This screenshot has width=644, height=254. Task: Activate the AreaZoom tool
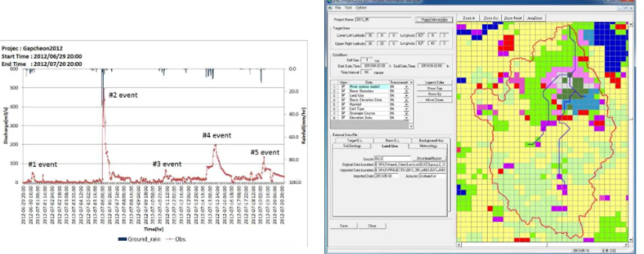[x=534, y=18]
